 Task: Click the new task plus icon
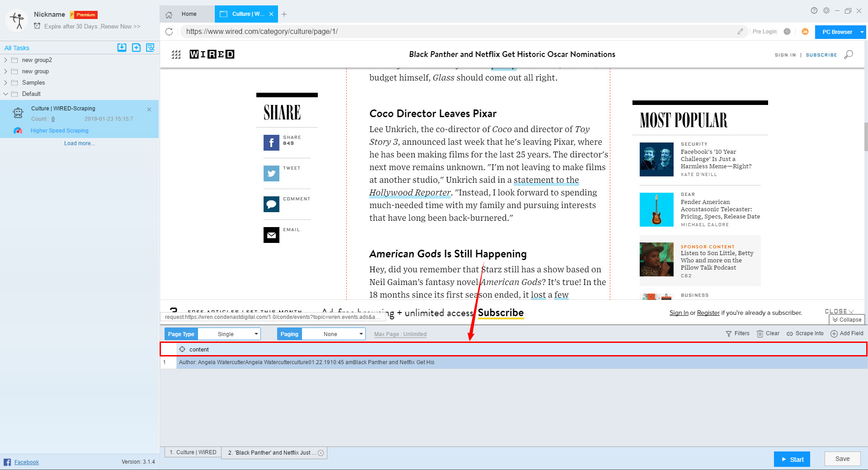click(x=136, y=47)
